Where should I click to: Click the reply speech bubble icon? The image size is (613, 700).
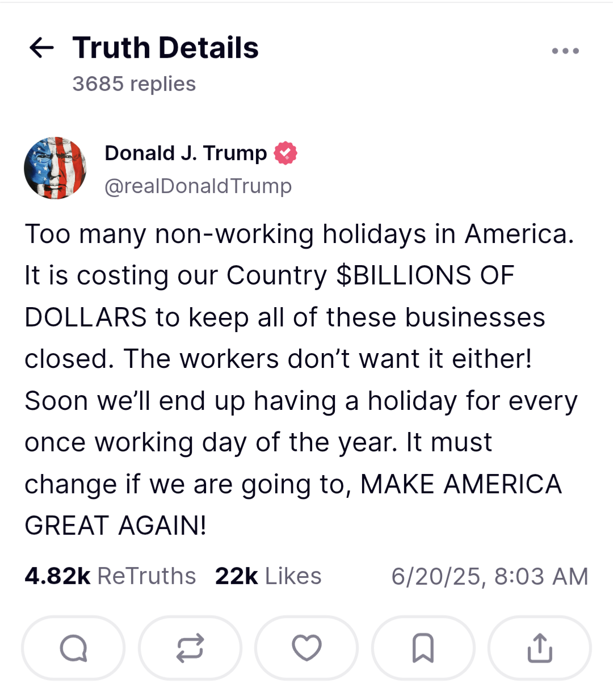(x=73, y=648)
